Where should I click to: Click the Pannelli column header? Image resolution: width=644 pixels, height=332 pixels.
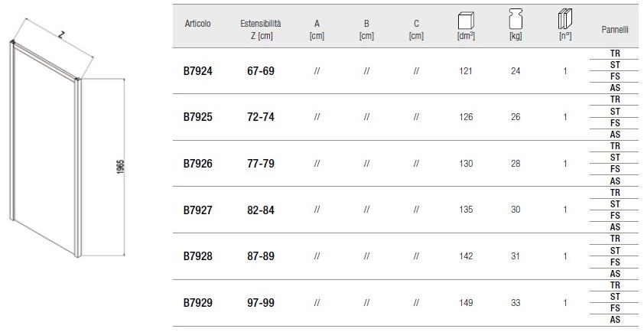[x=614, y=30]
